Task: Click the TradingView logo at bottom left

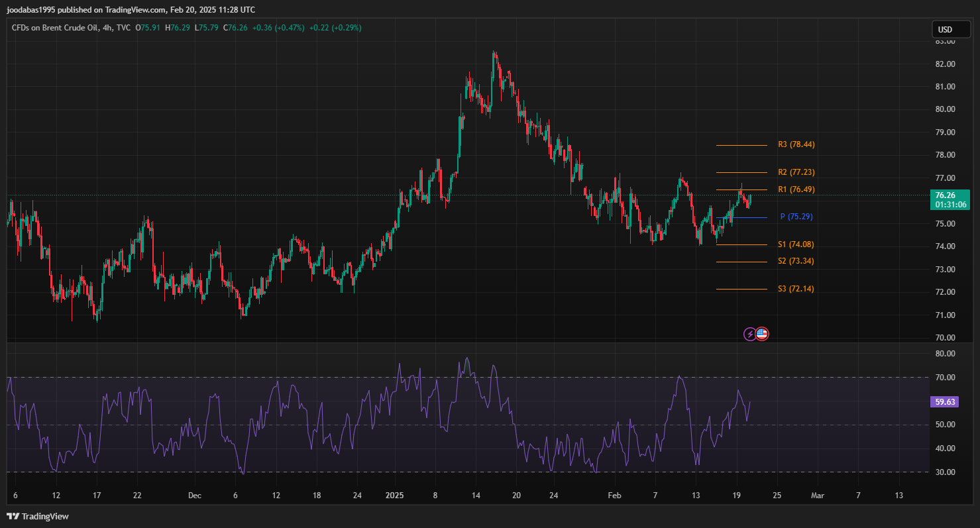Action: 38,516
